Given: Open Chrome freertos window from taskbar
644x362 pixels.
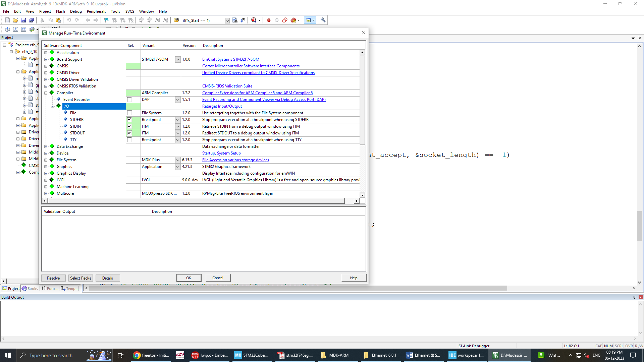Looking at the screenshot, I should [151, 355].
